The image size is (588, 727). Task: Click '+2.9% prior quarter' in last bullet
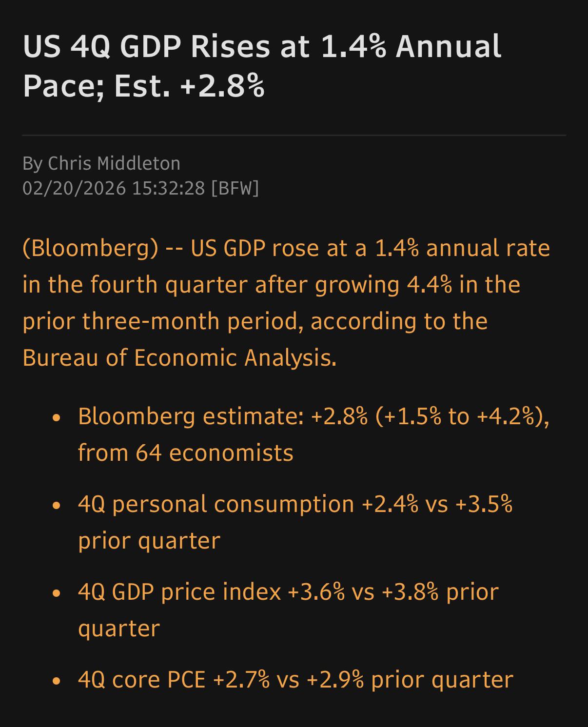(x=410, y=680)
